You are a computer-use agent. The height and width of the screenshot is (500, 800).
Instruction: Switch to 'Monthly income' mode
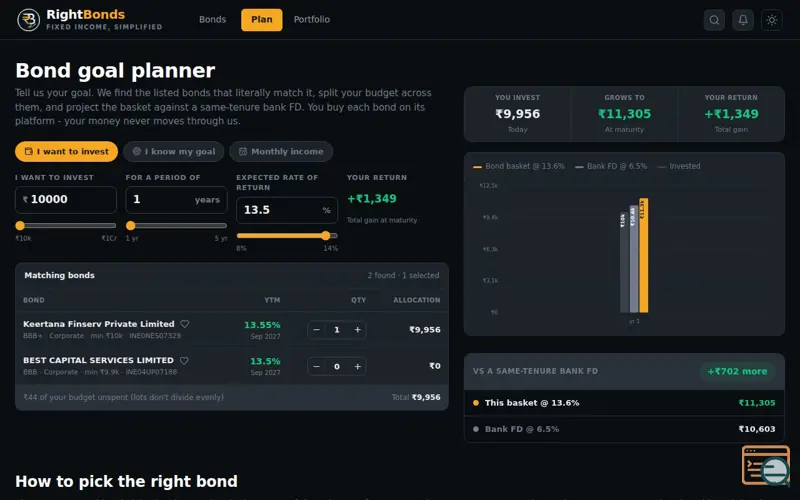point(281,152)
